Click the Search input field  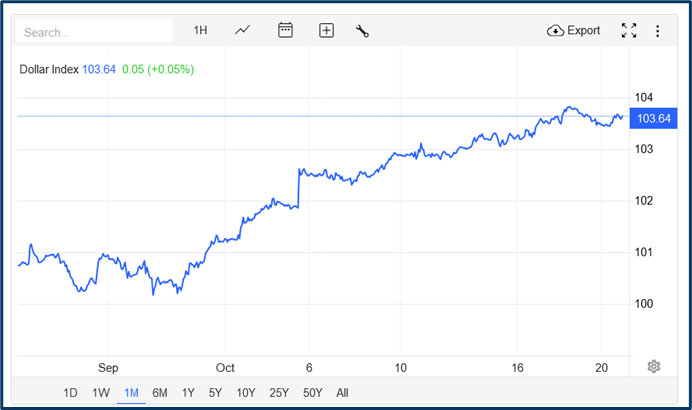[94, 31]
